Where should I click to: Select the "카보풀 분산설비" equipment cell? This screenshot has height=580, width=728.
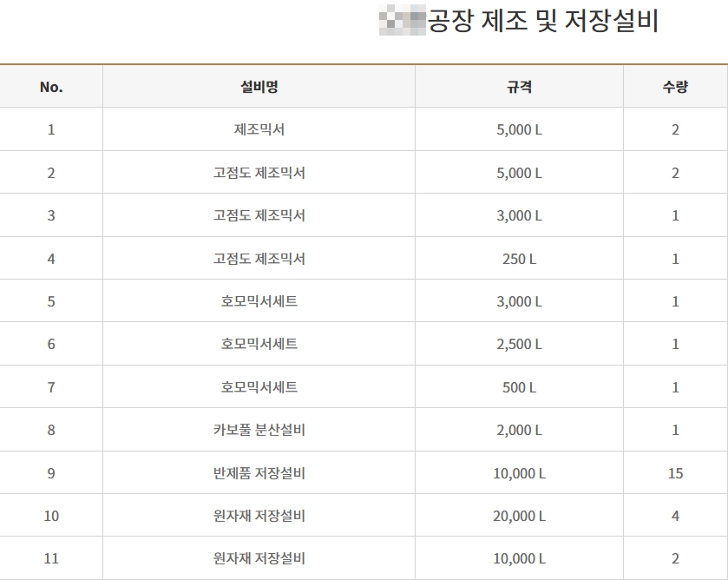tap(259, 430)
